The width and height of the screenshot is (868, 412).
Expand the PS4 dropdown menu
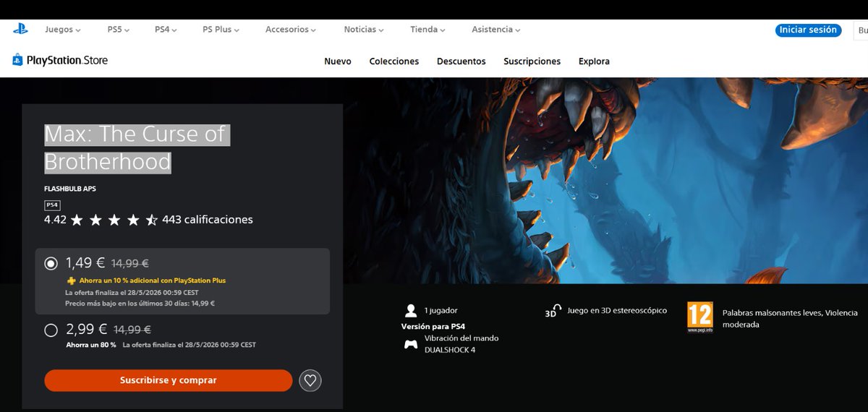pyautogui.click(x=166, y=30)
